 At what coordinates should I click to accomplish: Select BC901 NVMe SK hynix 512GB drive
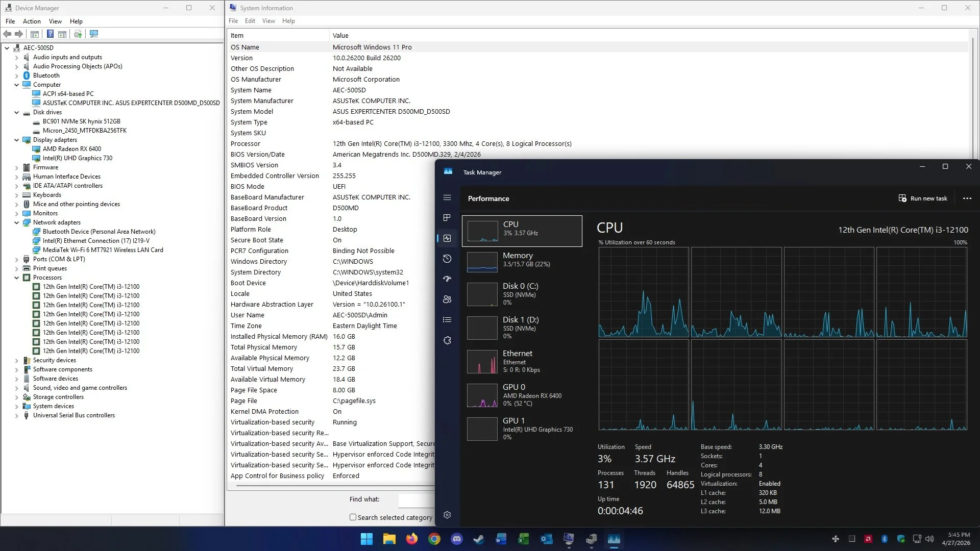(81, 121)
